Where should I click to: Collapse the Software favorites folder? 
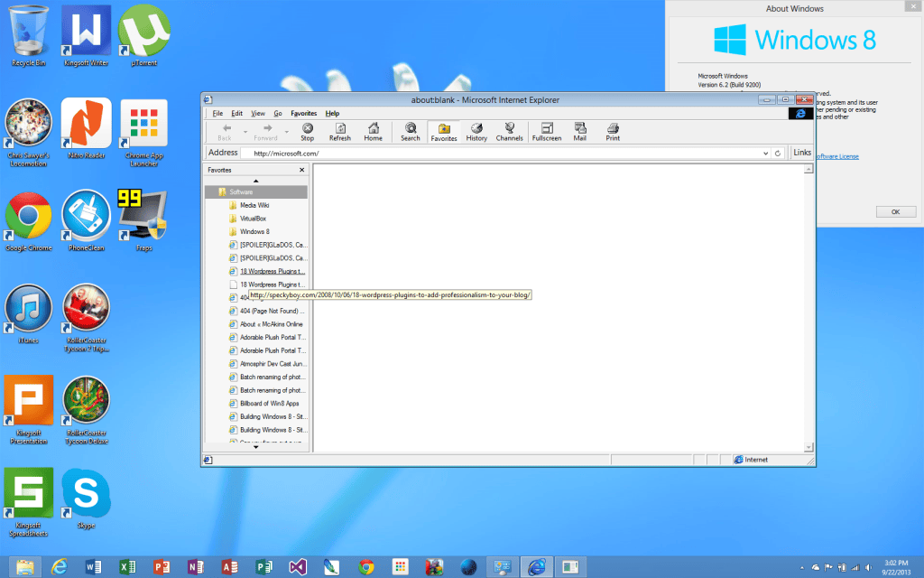tap(255, 191)
